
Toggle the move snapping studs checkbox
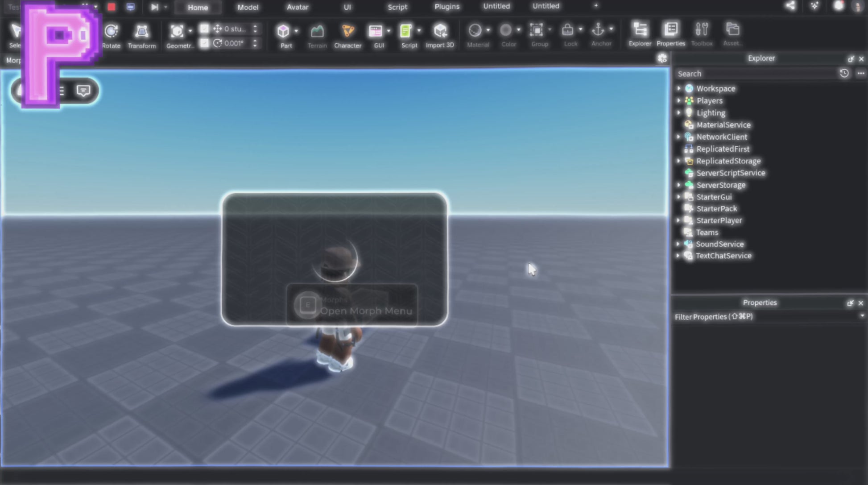click(204, 29)
